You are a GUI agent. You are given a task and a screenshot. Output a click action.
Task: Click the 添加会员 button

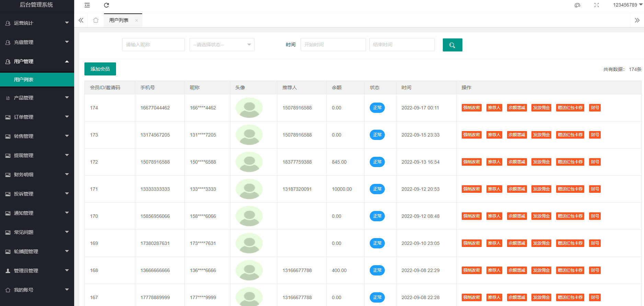100,69
